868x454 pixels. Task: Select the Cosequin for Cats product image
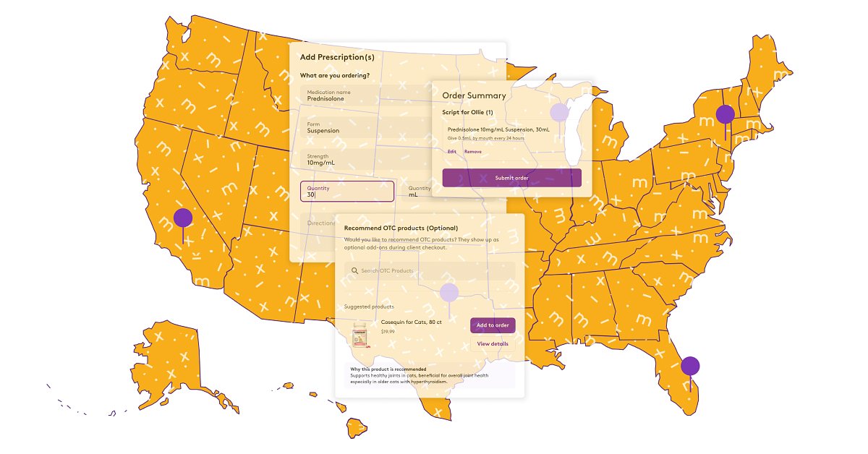click(x=359, y=336)
